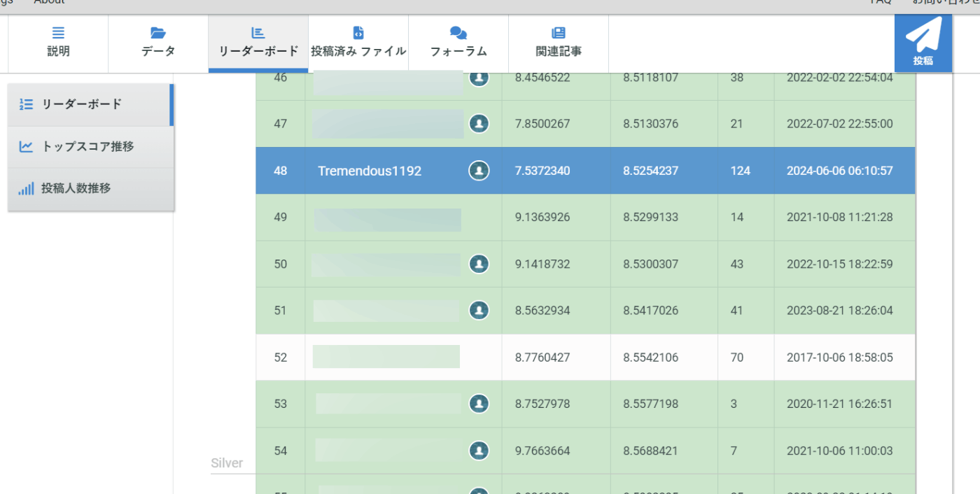This screenshot has height=494, width=980.
Task: Click the date 2021-10-08 11:21:28
Action: (x=839, y=218)
